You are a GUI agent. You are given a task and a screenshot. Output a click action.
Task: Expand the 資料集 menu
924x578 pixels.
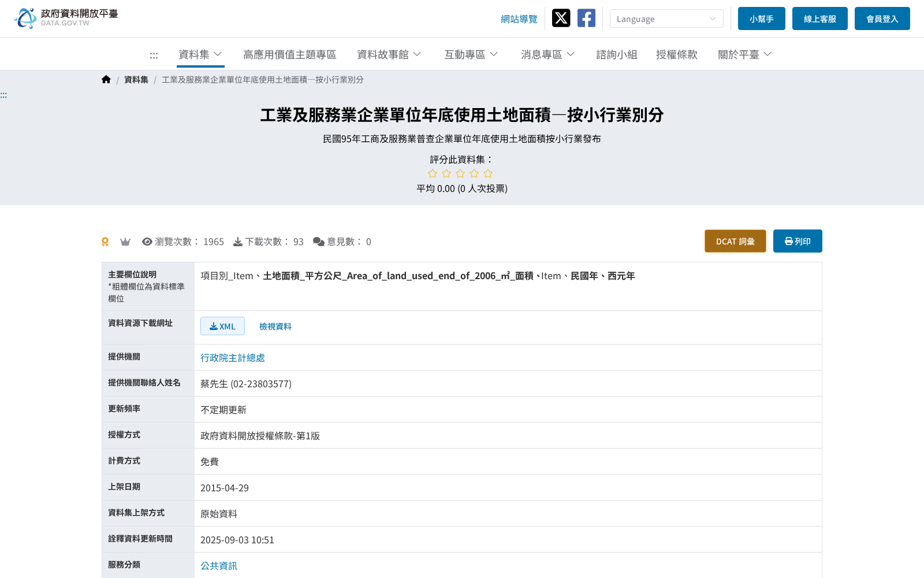[x=200, y=54]
